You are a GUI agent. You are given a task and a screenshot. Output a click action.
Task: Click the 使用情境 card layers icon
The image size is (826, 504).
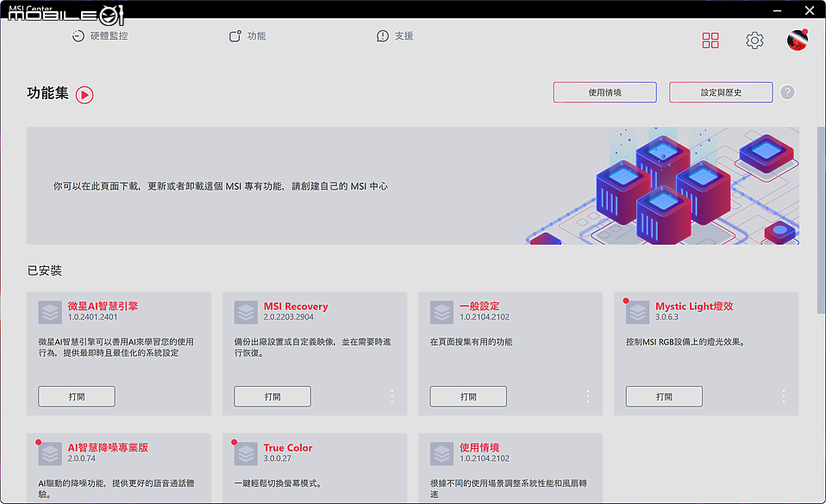[442, 453]
